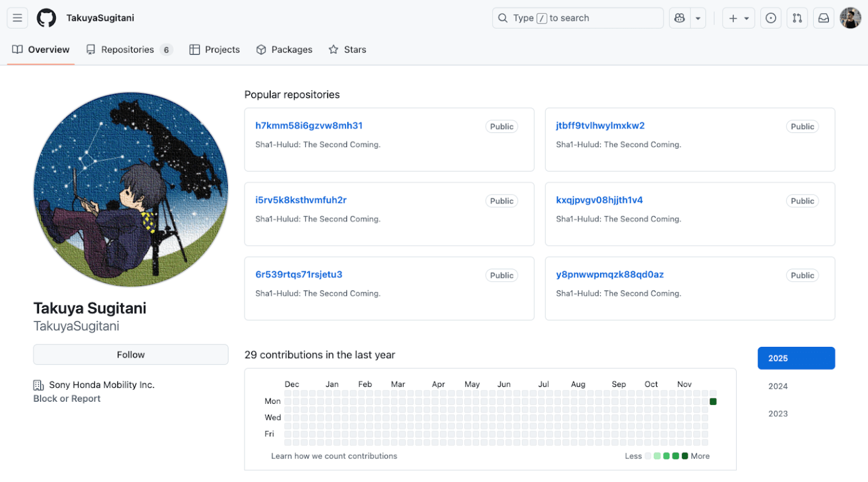Select the 2023 contributions year
868x482 pixels.
778,414
